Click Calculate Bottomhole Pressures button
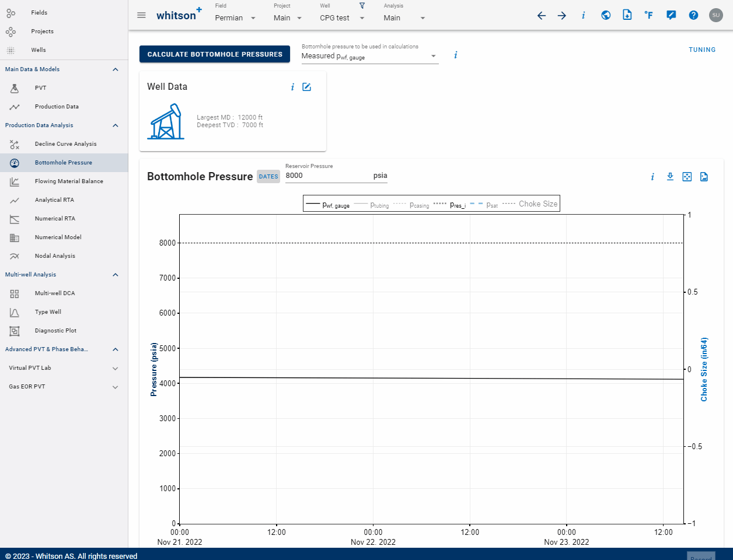Viewport: 733px width, 560px height. pyautogui.click(x=215, y=54)
